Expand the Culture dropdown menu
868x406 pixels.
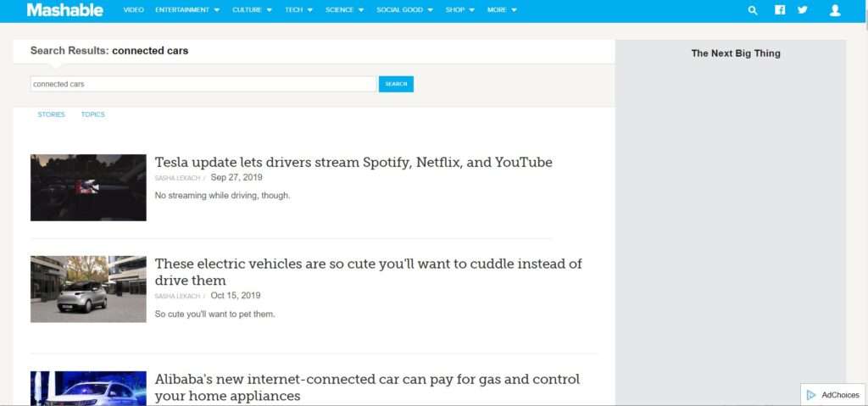[x=252, y=10]
